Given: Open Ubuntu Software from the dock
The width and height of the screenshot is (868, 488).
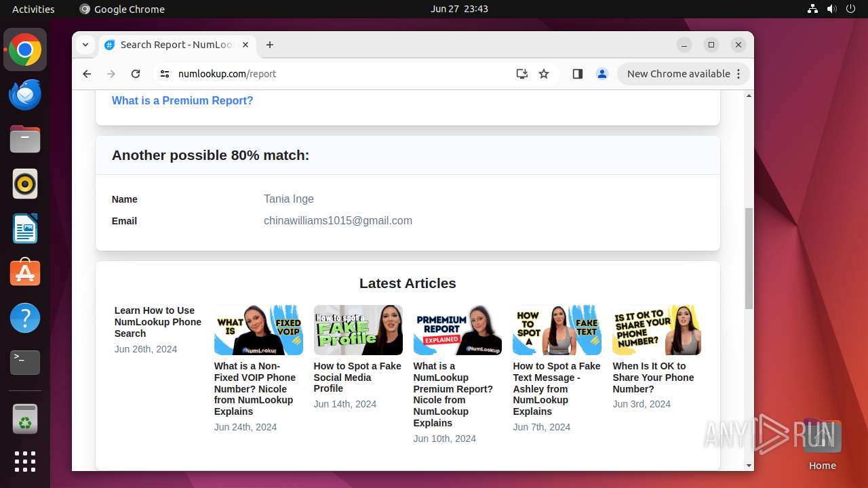Looking at the screenshot, I should tap(25, 273).
